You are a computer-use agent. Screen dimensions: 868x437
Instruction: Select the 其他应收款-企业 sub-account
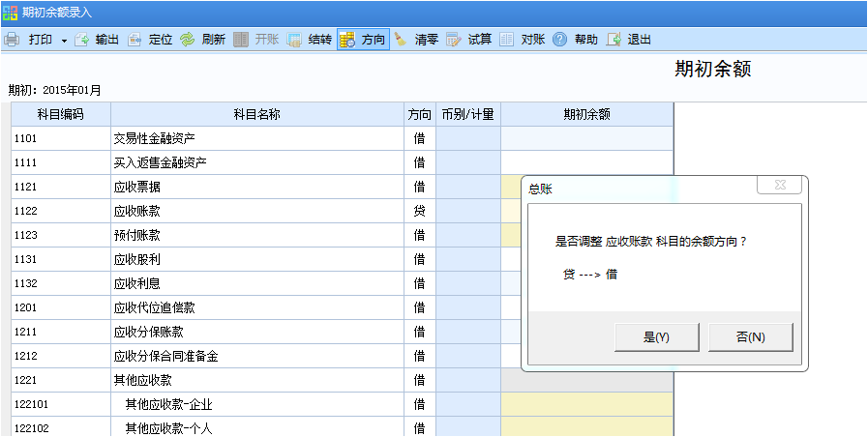coord(168,405)
